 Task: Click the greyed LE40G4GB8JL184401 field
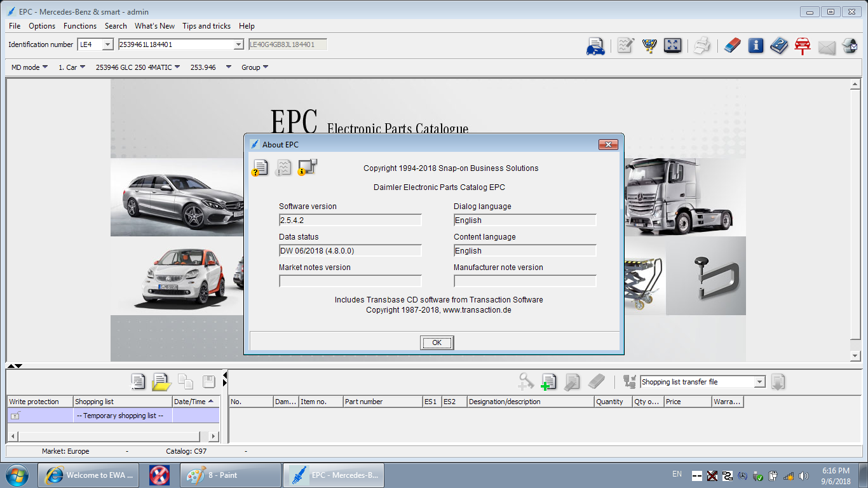point(288,44)
